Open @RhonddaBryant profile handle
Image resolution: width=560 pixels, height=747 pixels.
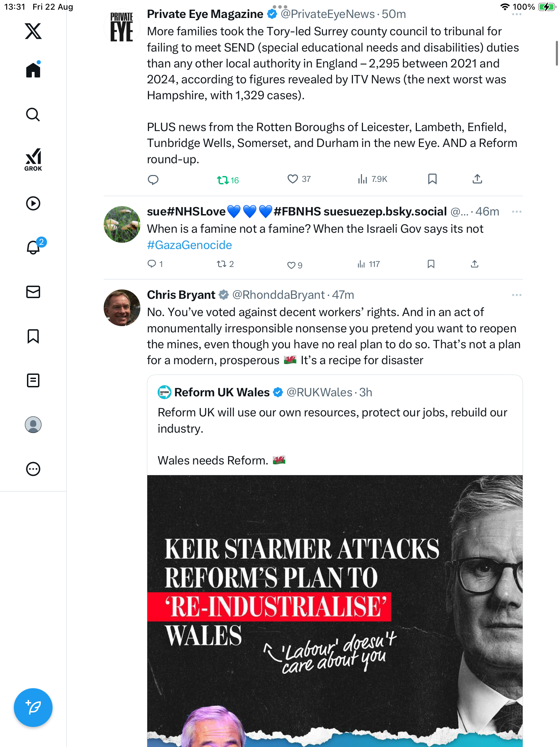(x=278, y=295)
